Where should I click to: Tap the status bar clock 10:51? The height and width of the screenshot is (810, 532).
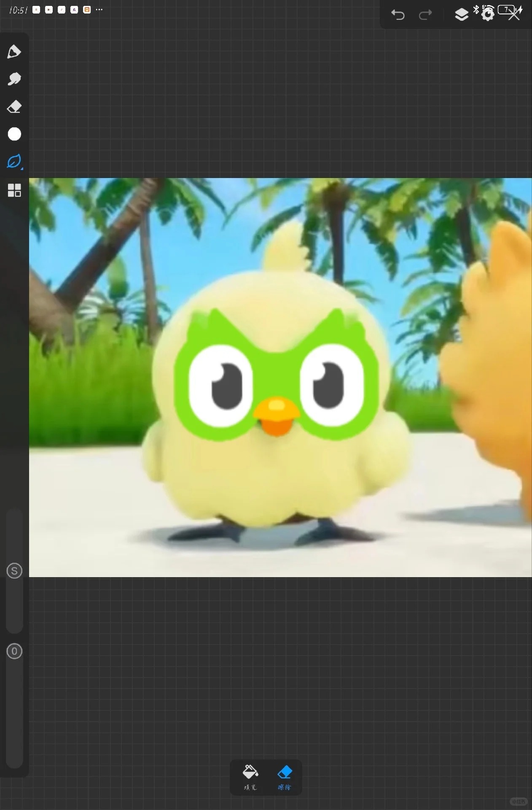tap(19, 10)
